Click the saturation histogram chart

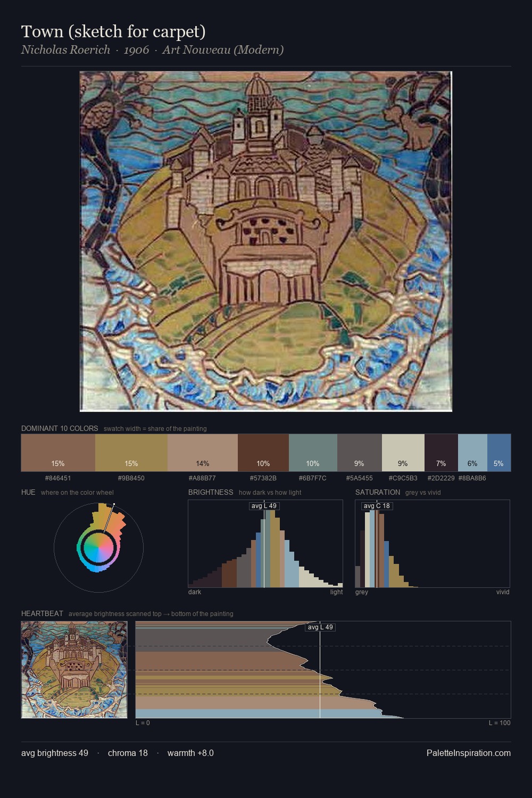433,544
